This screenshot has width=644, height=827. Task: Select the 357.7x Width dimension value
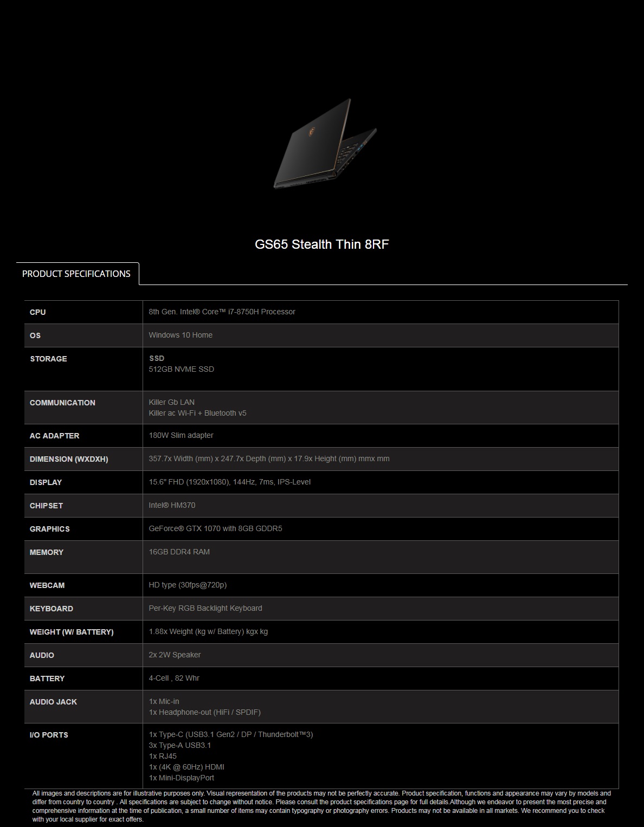pyautogui.click(x=269, y=458)
